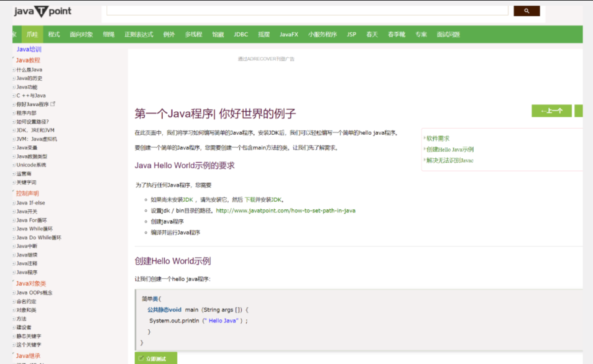Image resolution: width=593 pixels, height=364 pixels.
Task: Open Java中断 sidebar link
Action: pos(27,246)
